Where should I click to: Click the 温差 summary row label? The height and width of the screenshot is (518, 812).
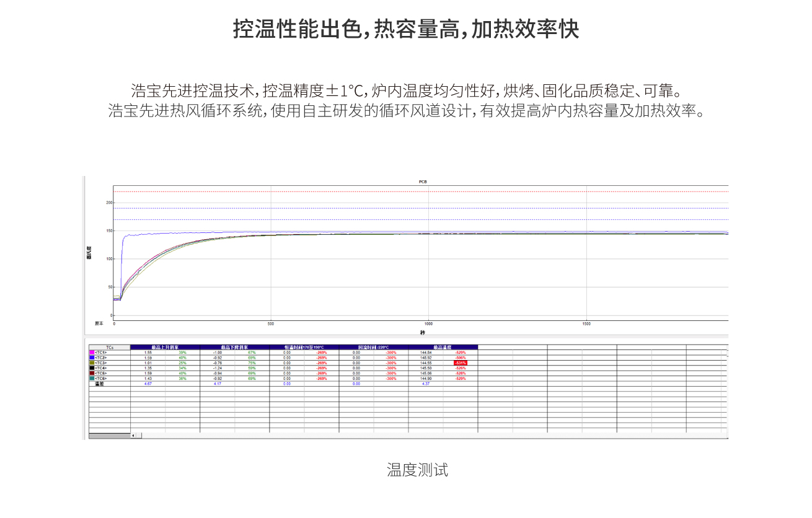[99, 384]
